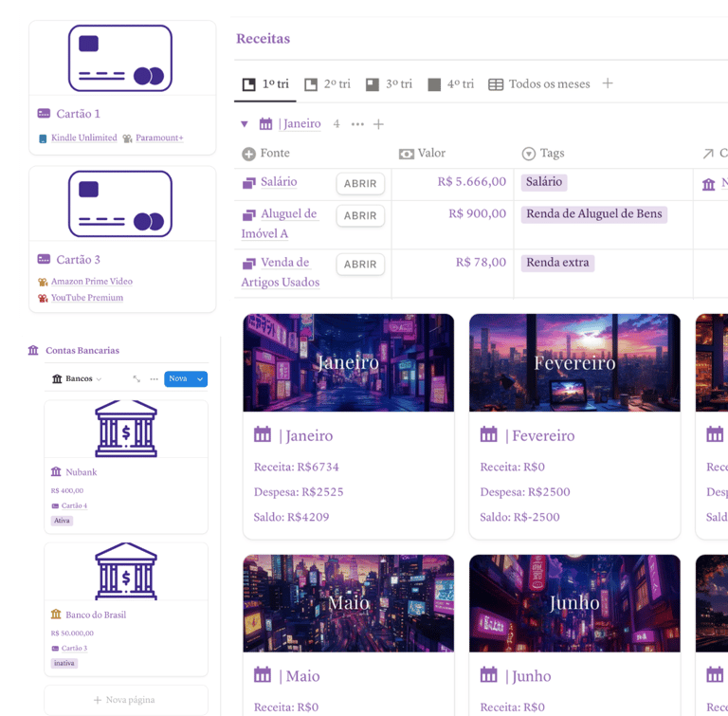Open the Cartão 1 credit card image

pyautogui.click(x=120, y=58)
